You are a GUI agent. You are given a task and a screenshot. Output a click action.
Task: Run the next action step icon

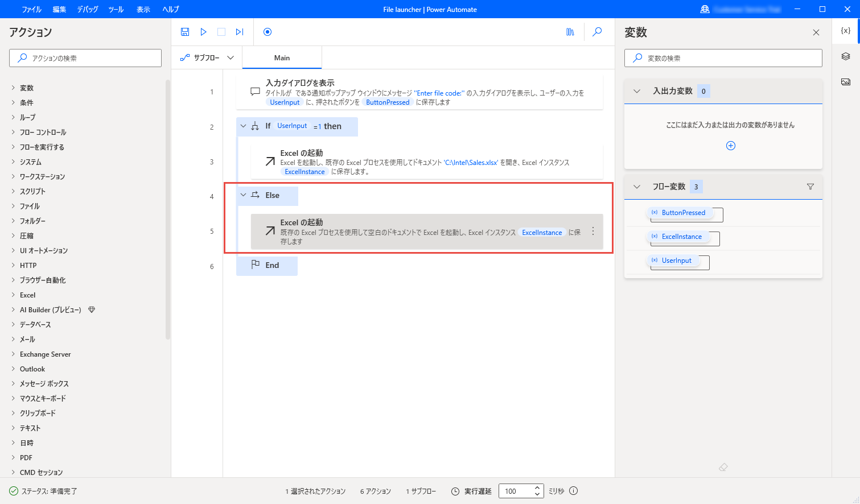click(x=240, y=32)
